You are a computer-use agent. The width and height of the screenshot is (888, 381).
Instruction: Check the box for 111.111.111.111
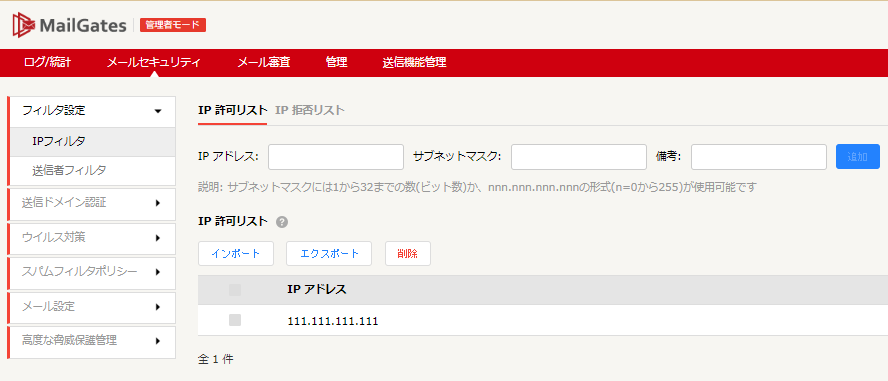(x=235, y=320)
